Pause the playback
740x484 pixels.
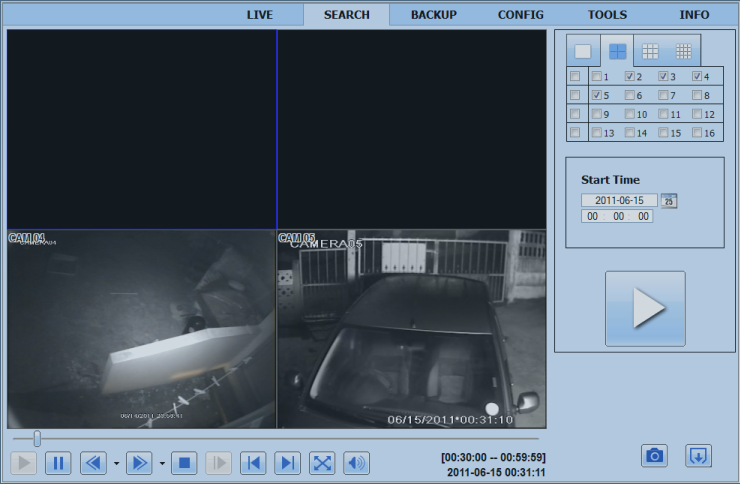tap(58, 463)
